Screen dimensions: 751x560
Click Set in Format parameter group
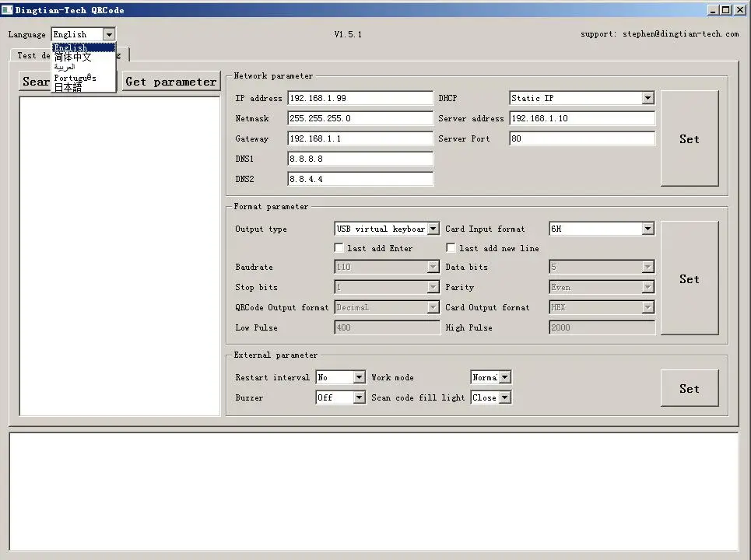pos(690,278)
